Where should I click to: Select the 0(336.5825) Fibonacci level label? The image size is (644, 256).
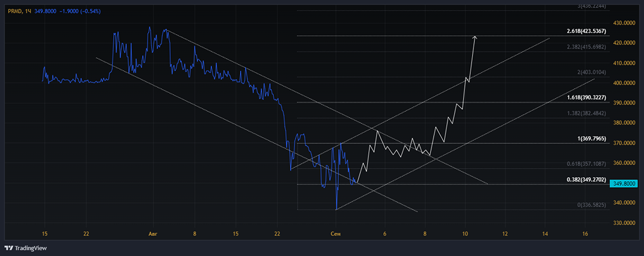(592, 204)
